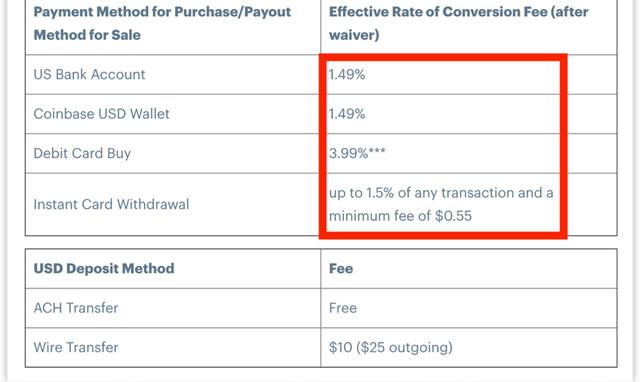Click the 3.99%*** debit card fee

click(x=357, y=153)
